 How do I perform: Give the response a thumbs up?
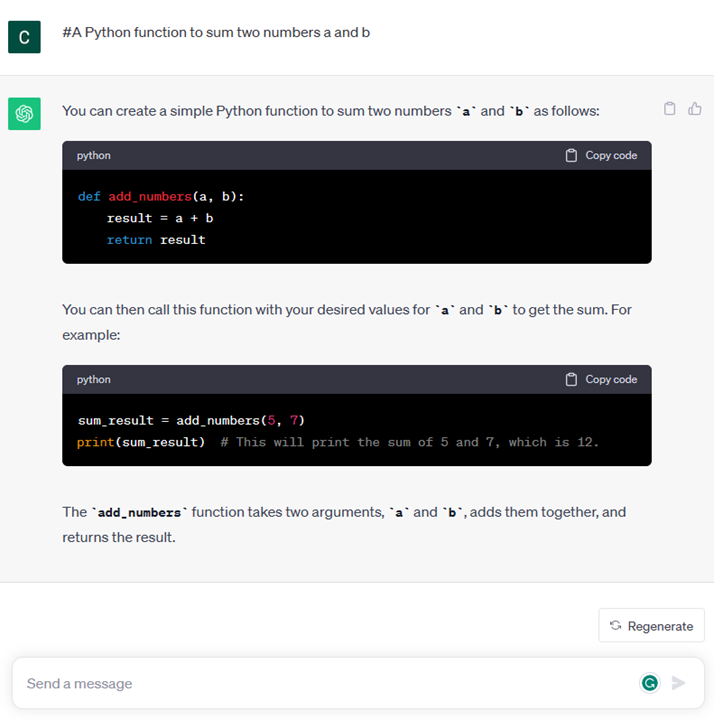[x=695, y=109]
